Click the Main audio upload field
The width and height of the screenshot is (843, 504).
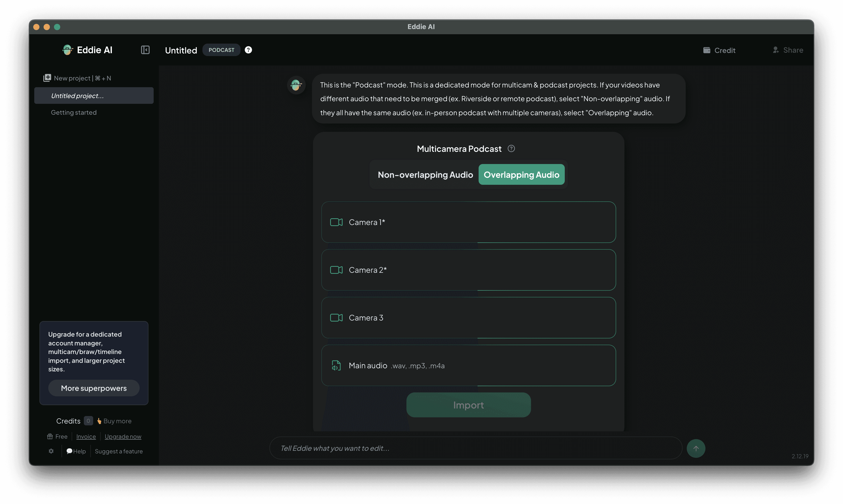[468, 365]
